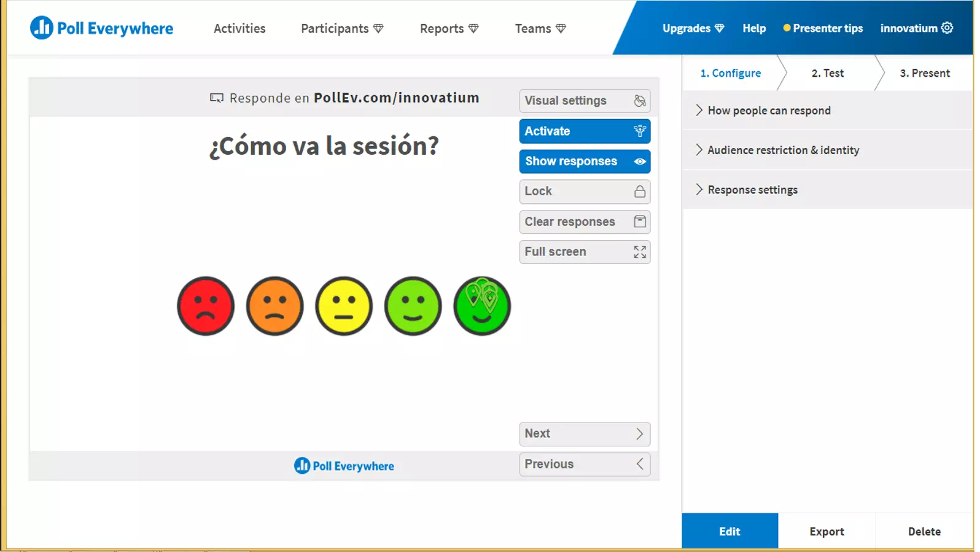Expand How people can respond section
Screen dimensions: 980x552
[769, 111]
